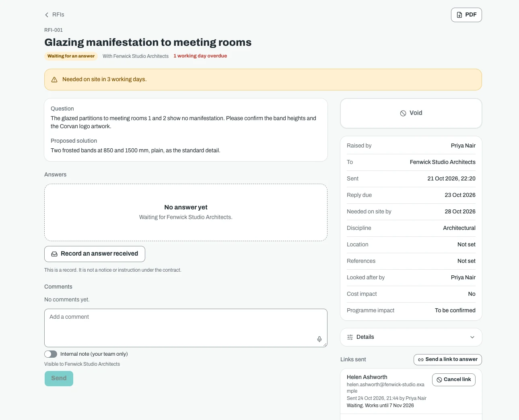The image size is (519, 420).
Task: Click the 'No answer yet' placeholder text
Action: click(186, 207)
